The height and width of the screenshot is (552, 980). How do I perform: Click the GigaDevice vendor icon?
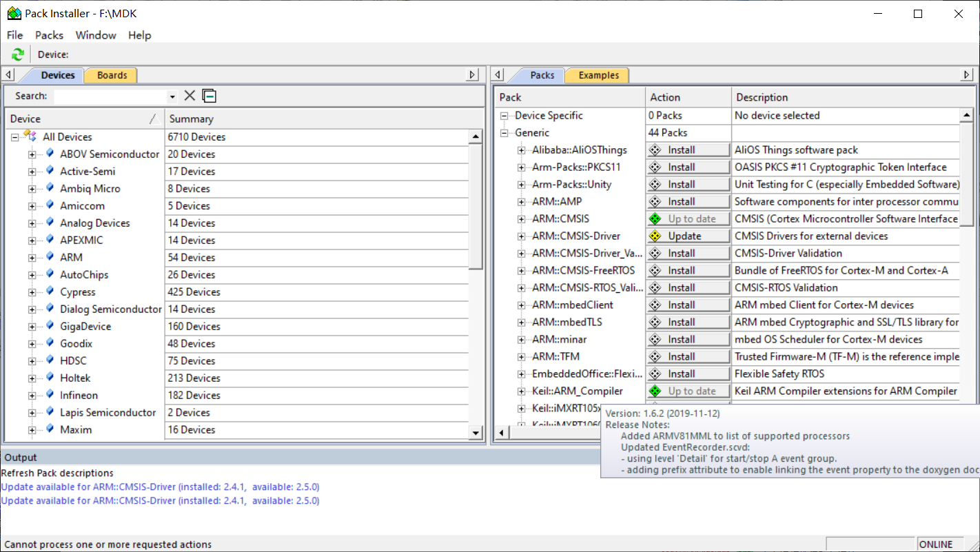[50, 326]
